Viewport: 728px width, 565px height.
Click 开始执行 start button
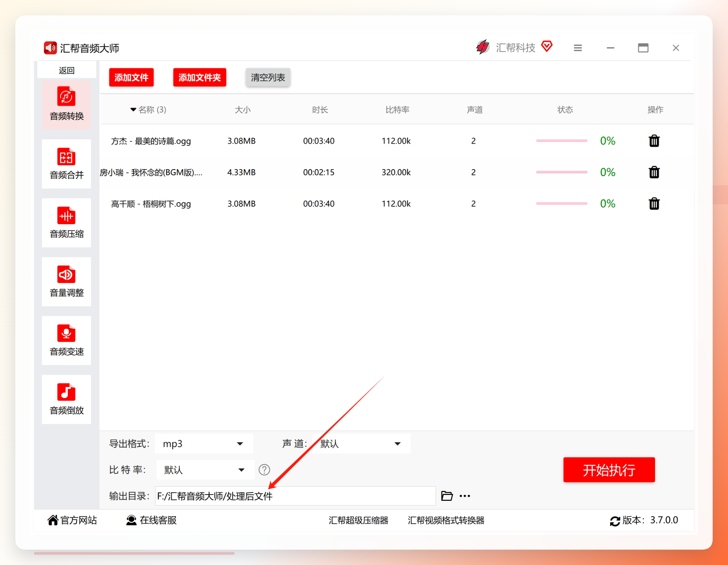point(609,470)
